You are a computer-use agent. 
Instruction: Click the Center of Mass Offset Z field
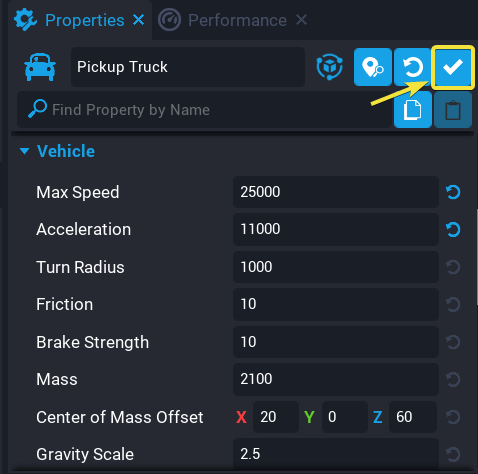413,417
